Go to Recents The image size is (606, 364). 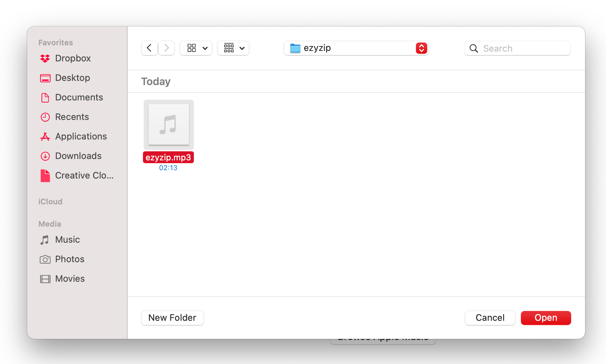(x=72, y=117)
